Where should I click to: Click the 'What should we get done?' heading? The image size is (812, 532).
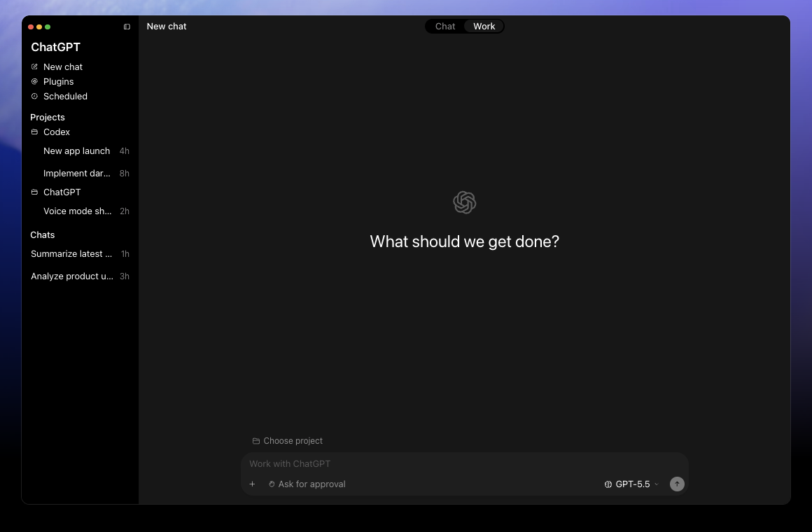tap(465, 241)
